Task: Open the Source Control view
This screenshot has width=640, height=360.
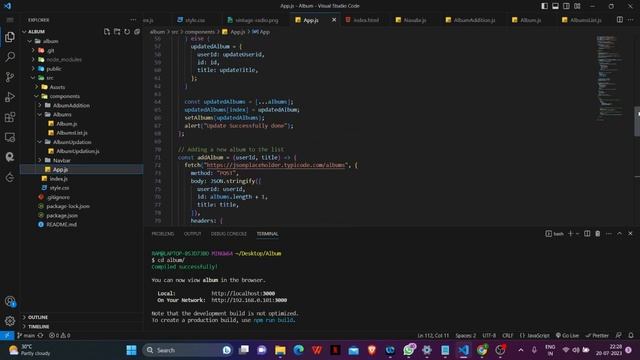Action: click(10, 77)
